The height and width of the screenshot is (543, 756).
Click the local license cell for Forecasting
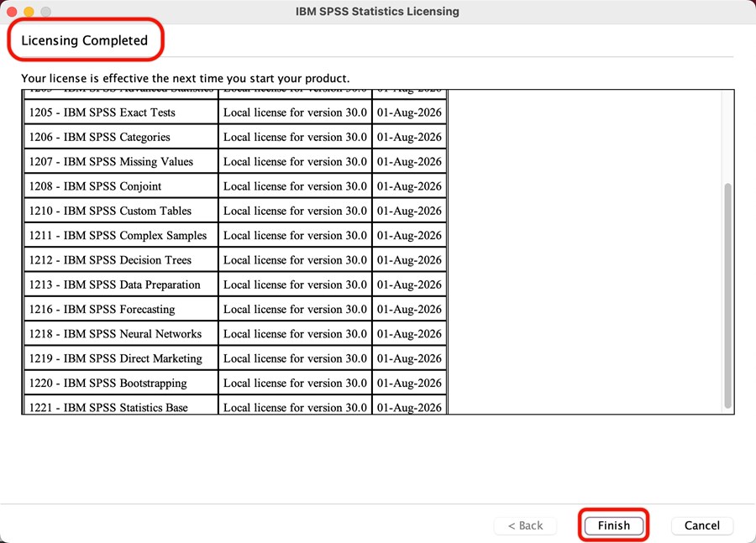tap(295, 309)
